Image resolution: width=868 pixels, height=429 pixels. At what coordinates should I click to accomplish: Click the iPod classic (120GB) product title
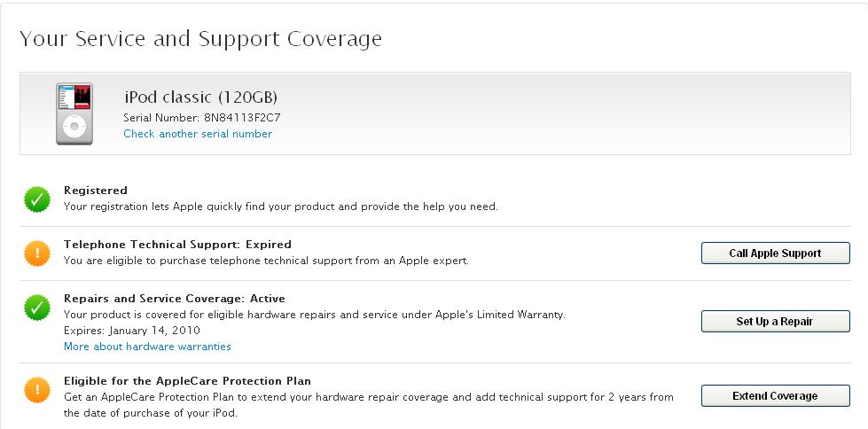tap(200, 97)
